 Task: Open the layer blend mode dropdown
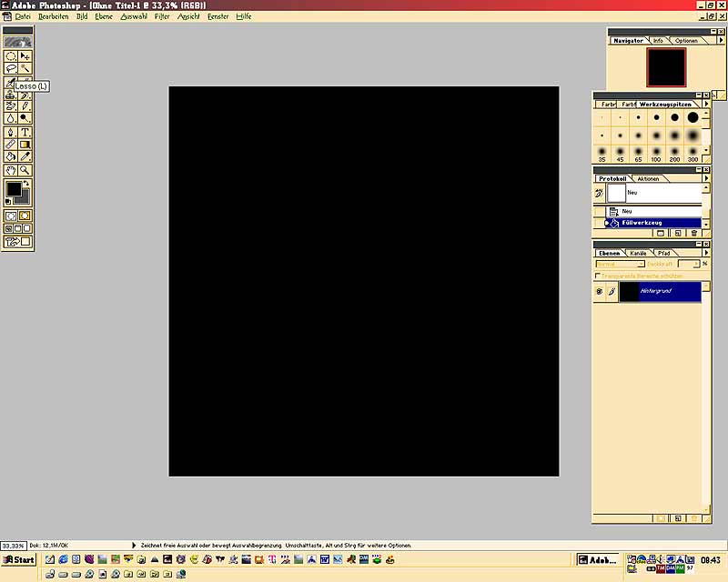coord(621,264)
